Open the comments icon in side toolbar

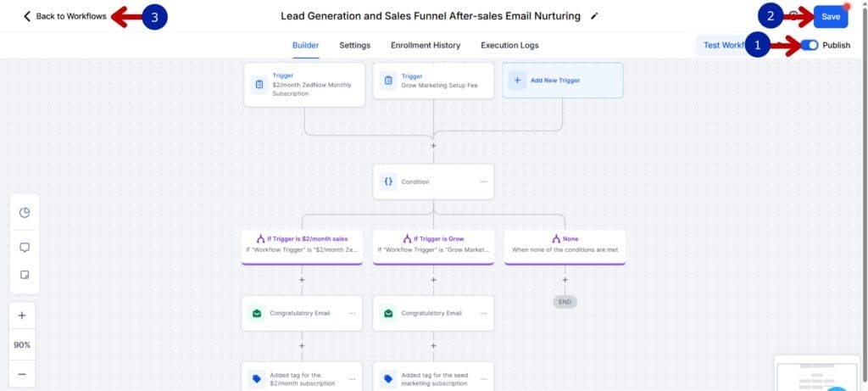pyautogui.click(x=25, y=248)
